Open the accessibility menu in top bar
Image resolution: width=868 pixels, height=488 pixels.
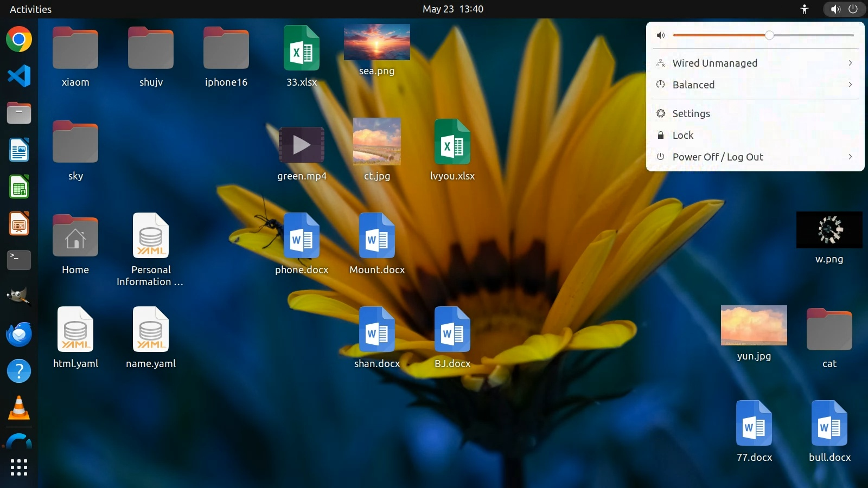(x=805, y=9)
